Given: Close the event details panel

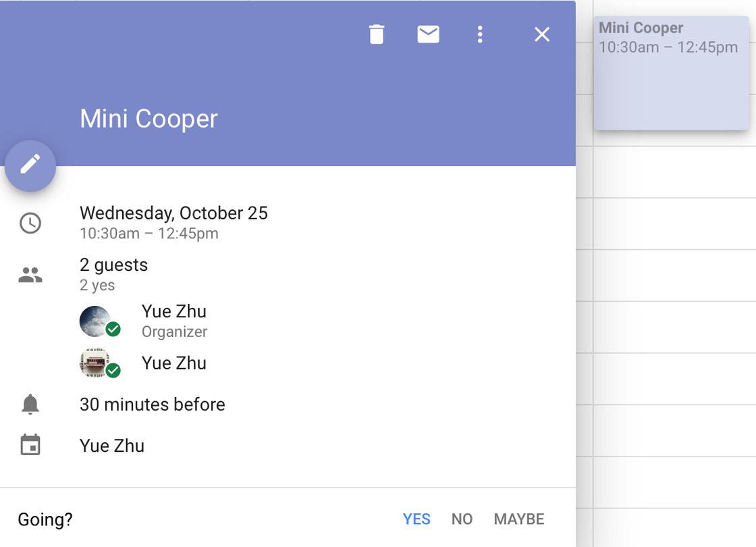Looking at the screenshot, I should tap(542, 34).
